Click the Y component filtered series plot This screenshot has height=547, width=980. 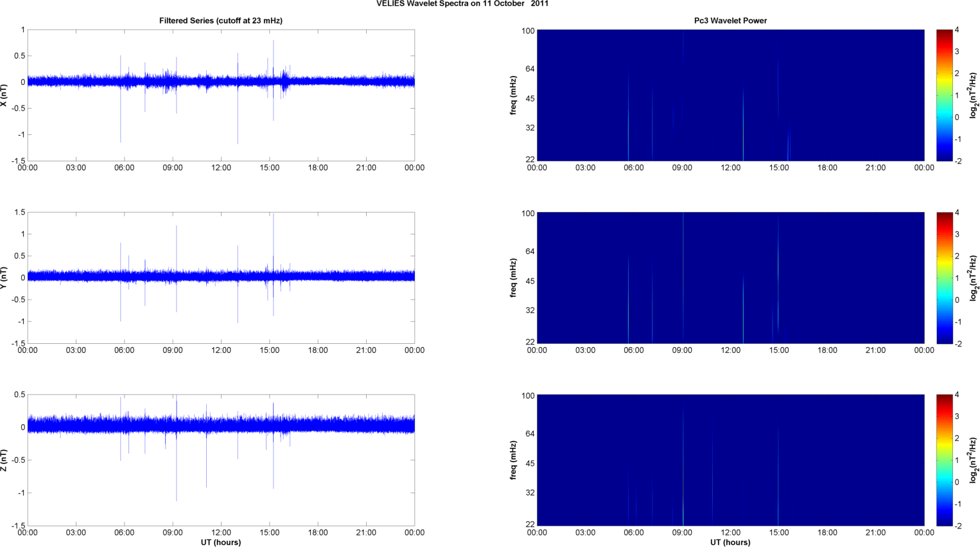point(221,278)
